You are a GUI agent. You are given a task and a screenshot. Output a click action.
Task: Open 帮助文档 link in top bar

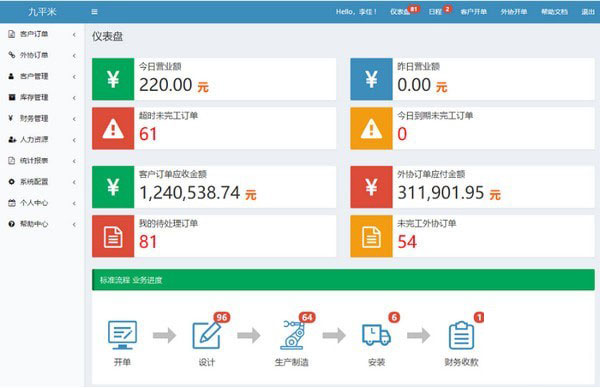click(554, 12)
